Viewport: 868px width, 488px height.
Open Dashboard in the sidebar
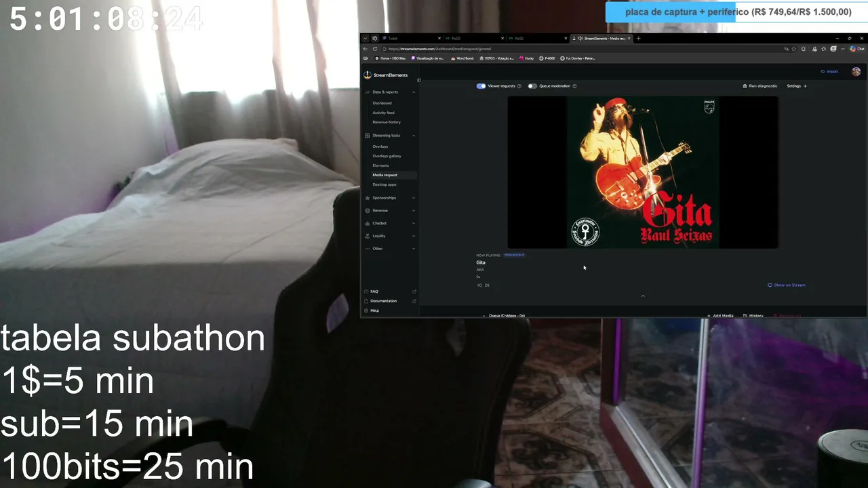click(382, 103)
